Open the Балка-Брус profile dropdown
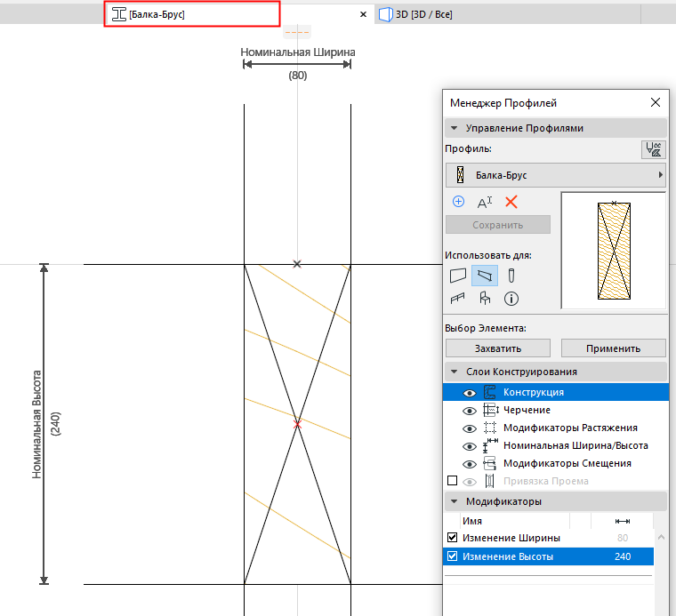This screenshot has width=676, height=616. click(x=555, y=175)
